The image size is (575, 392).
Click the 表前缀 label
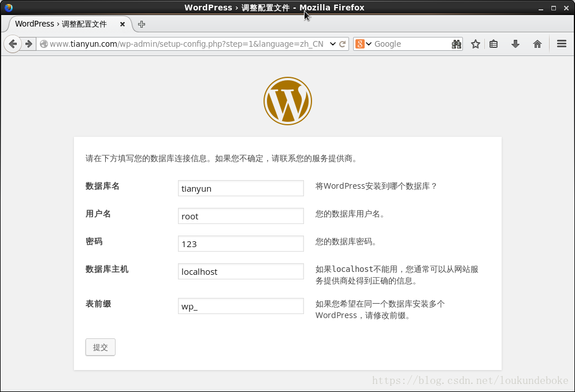pyautogui.click(x=98, y=304)
